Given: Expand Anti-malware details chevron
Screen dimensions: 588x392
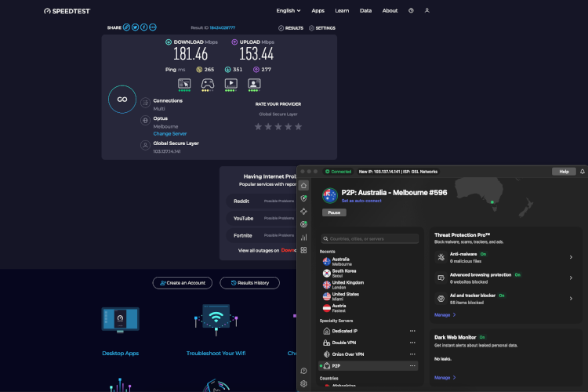Looking at the screenshot, I should [x=571, y=257].
